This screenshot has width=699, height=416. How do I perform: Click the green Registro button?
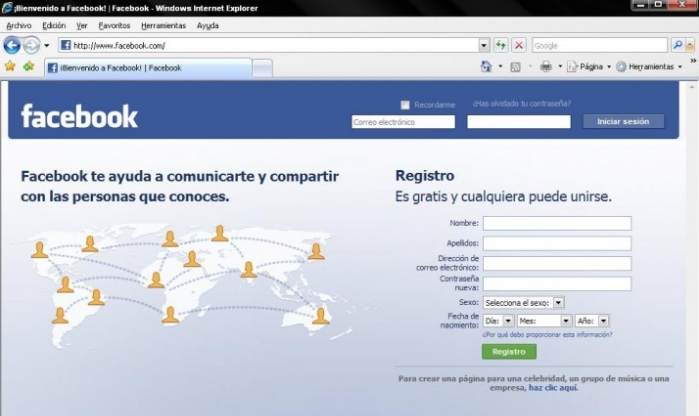(509, 352)
